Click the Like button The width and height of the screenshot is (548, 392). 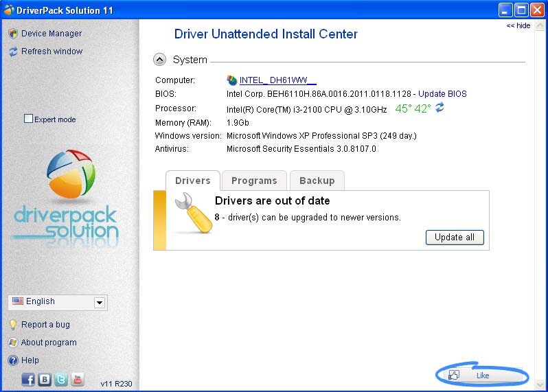[482, 376]
